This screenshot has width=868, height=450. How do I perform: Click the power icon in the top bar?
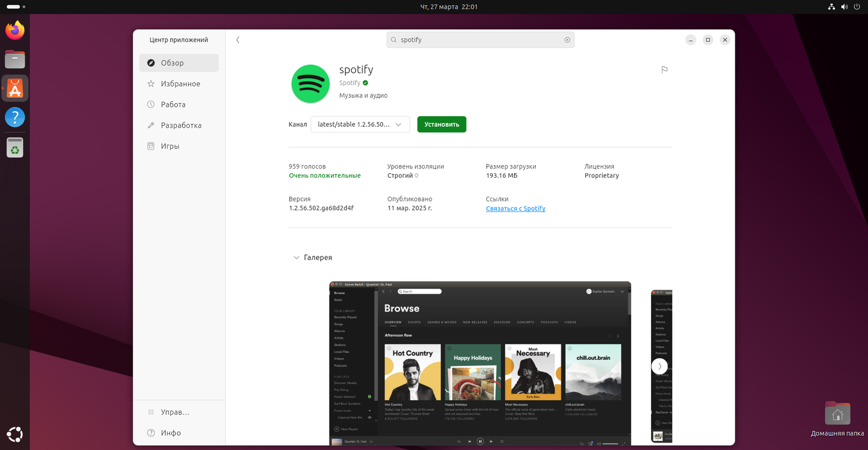[x=857, y=7]
